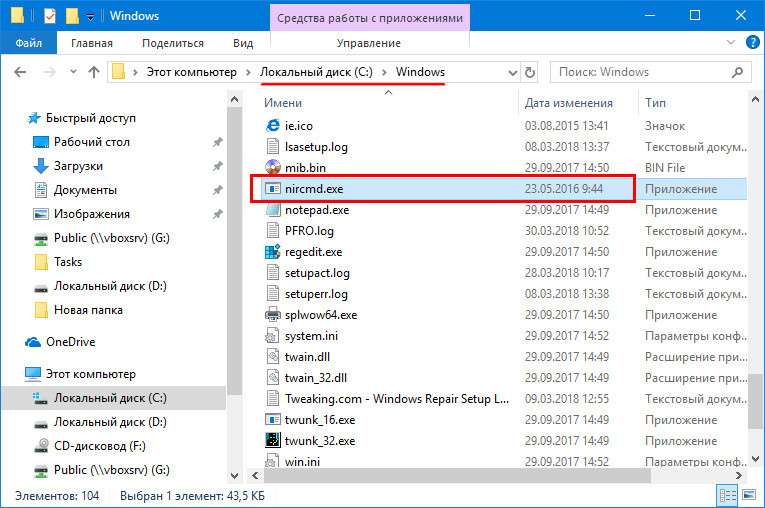This screenshot has width=765, height=508.
Task: Select the system.ini settings file icon
Action: (x=273, y=336)
